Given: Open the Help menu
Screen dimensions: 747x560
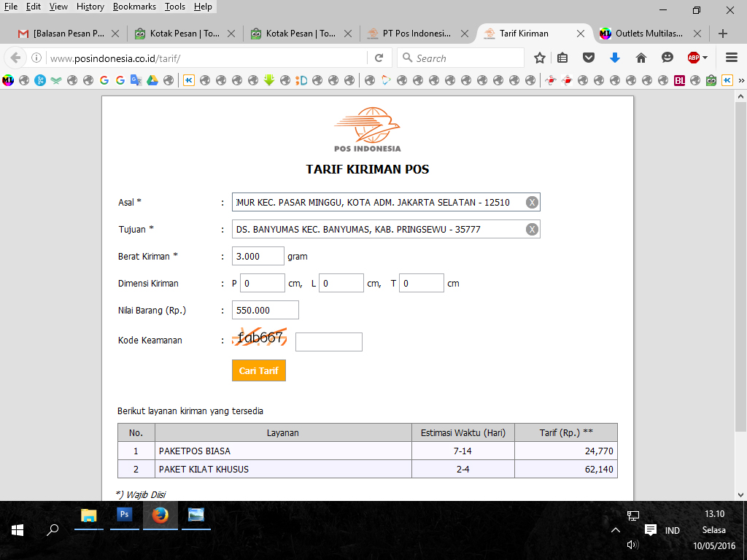Looking at the screenshot, I should point(203,6).
